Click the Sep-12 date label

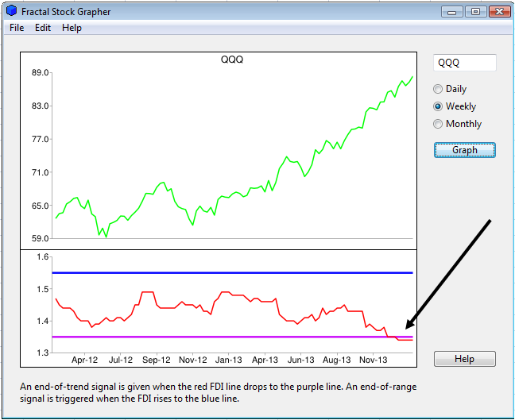tap(157, 360)
